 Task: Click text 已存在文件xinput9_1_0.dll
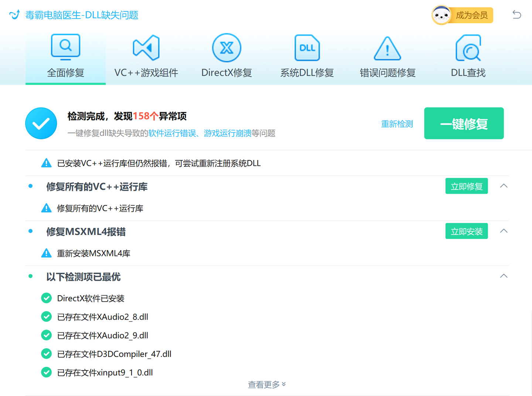pos(105,372)
